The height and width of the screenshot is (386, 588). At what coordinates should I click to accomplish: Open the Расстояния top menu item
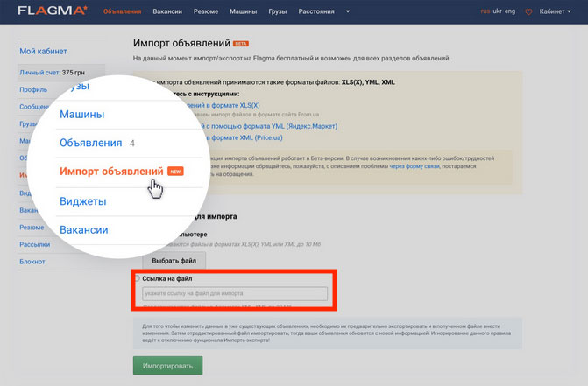point(316,11)
